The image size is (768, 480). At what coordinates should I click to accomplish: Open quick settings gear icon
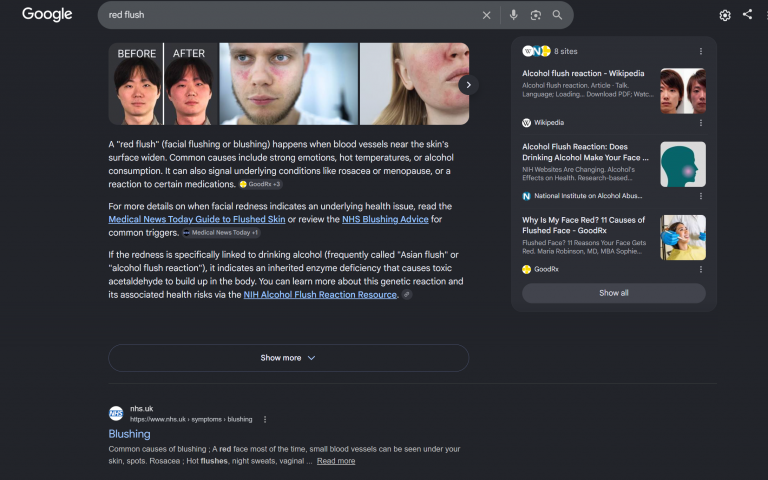(x=725, y=15)
